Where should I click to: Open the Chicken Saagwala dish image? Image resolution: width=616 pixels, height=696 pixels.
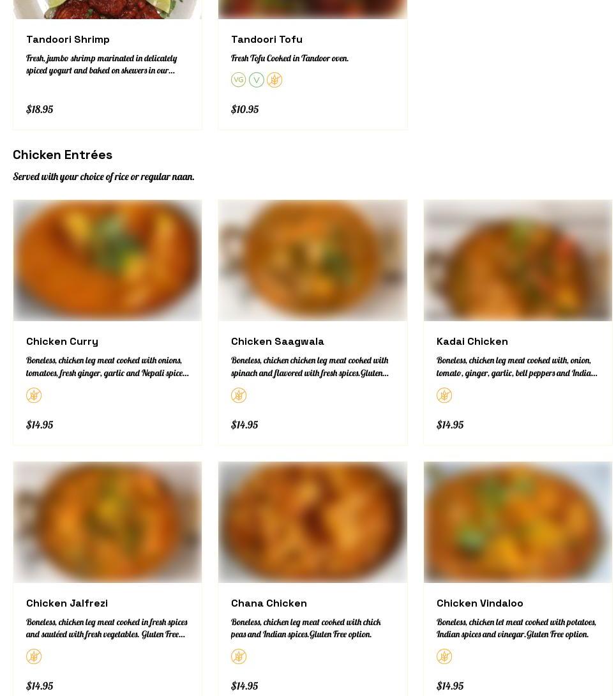tap(312, 261)
